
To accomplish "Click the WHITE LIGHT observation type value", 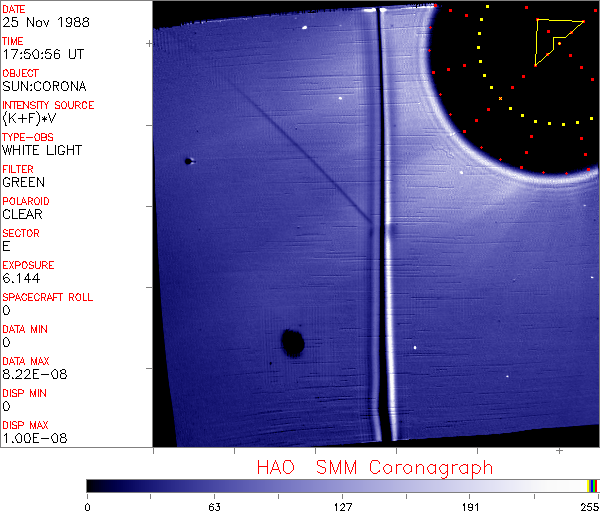I will pyautogui.click(x=42, y=150).
